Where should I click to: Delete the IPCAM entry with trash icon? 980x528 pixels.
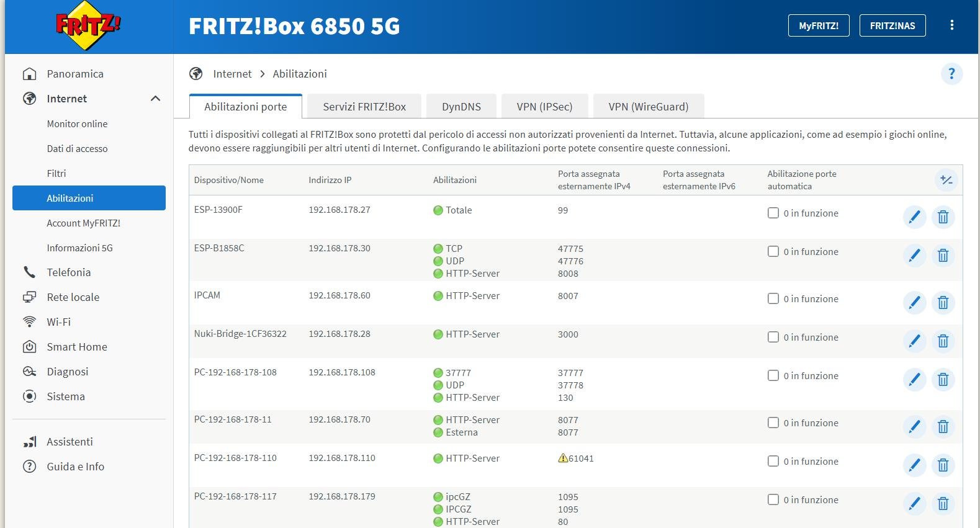click(x=943, y=303)
